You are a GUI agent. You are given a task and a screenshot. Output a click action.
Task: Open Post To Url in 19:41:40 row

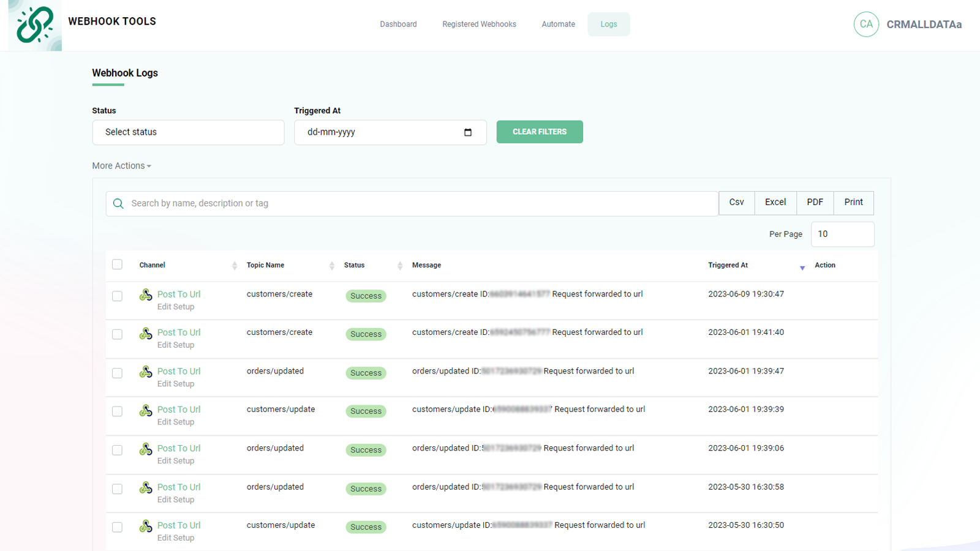coord(179,332)
